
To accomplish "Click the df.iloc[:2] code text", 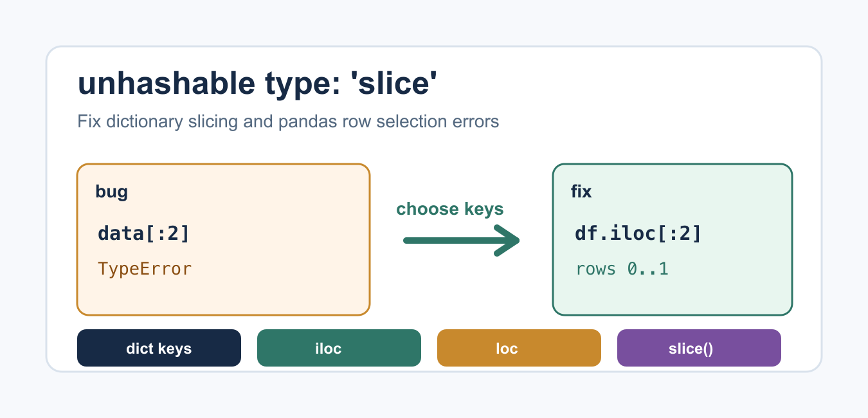I will coord(638,233).
